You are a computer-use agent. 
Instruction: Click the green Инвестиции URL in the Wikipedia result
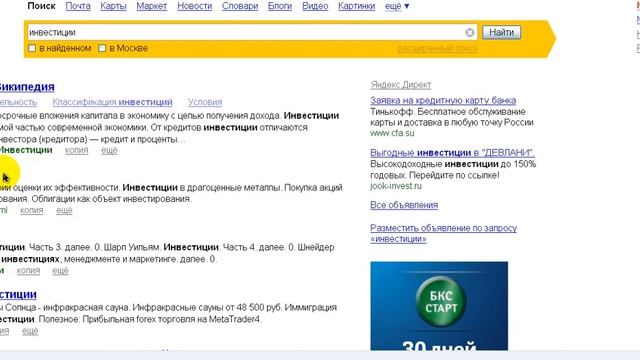[26, 150]
